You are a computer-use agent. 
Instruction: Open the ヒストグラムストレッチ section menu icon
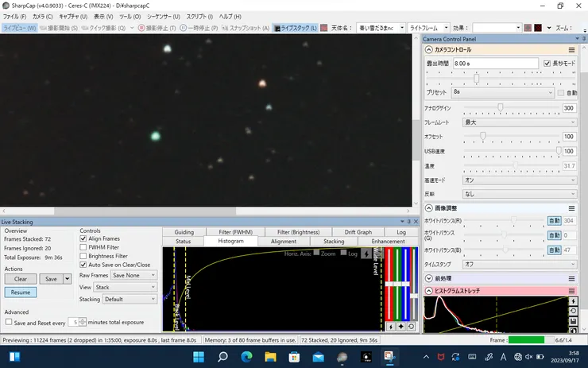point(571,291)
